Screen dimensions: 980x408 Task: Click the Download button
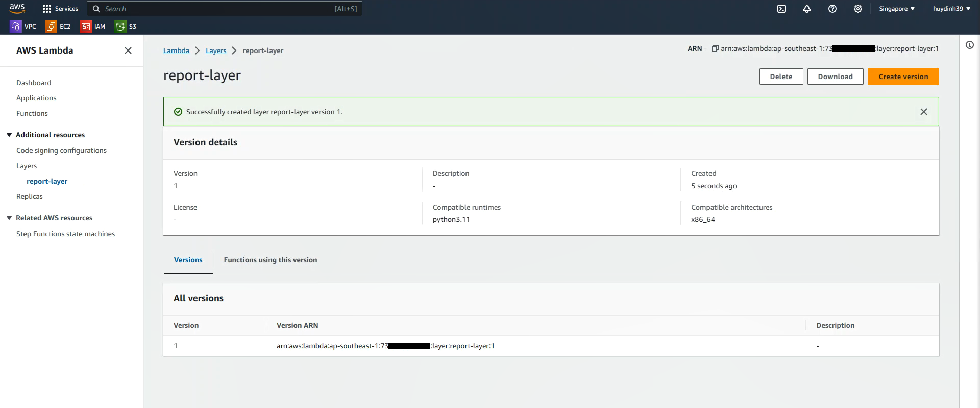(836, 76)
